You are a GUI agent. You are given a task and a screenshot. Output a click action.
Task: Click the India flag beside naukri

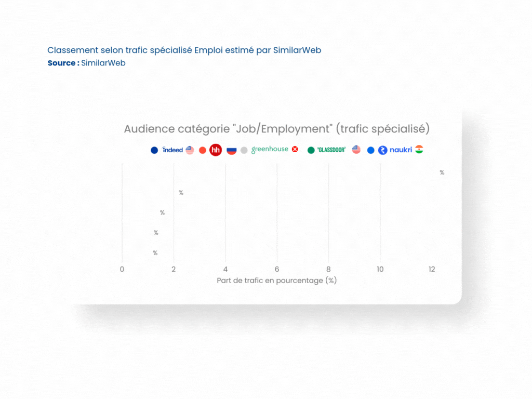pyautogui.click(x=419, y=150)
